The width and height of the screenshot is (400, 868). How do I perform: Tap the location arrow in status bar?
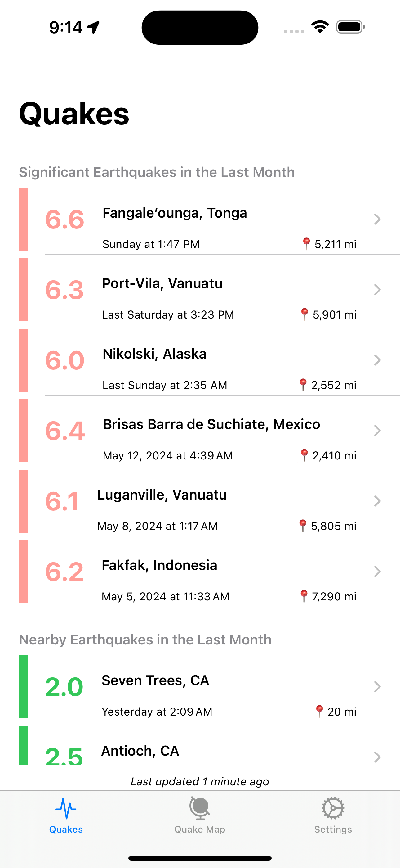pyautogui.click(x=93, y=27)
